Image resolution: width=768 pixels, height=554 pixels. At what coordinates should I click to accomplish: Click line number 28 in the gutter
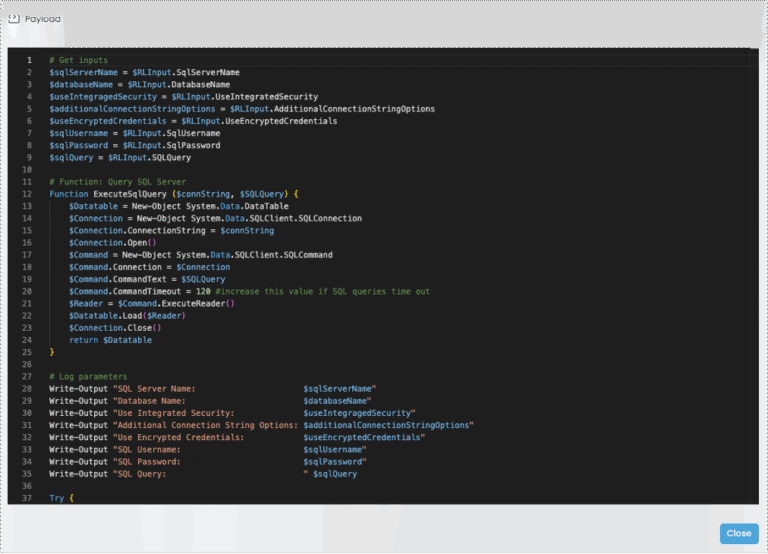[27, 388]
